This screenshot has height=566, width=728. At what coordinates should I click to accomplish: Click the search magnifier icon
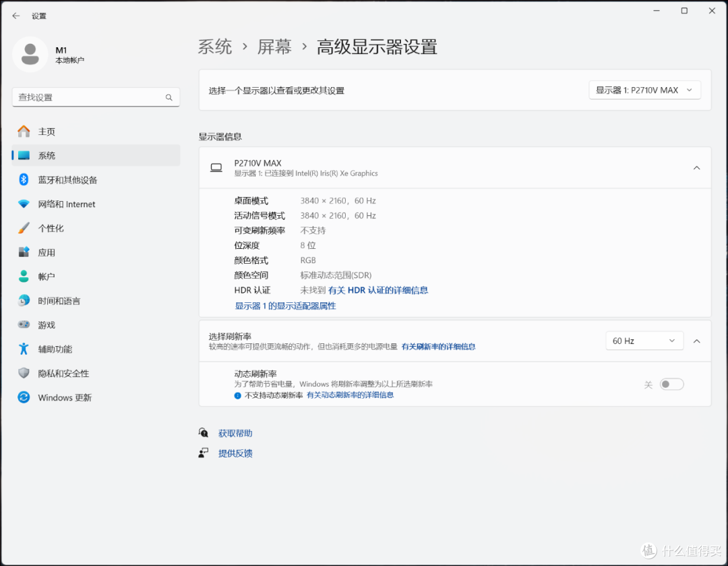(x=169, y=97)
